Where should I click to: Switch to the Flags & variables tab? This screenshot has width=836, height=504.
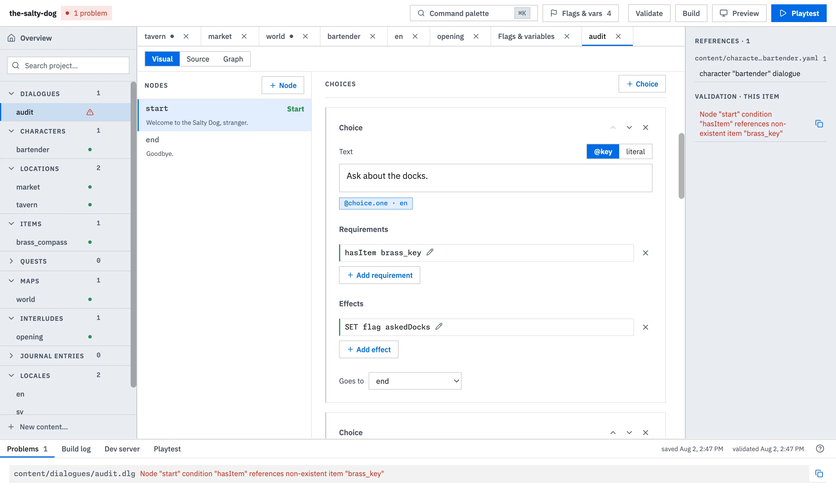pyautogui.click(x=526, y=36)
